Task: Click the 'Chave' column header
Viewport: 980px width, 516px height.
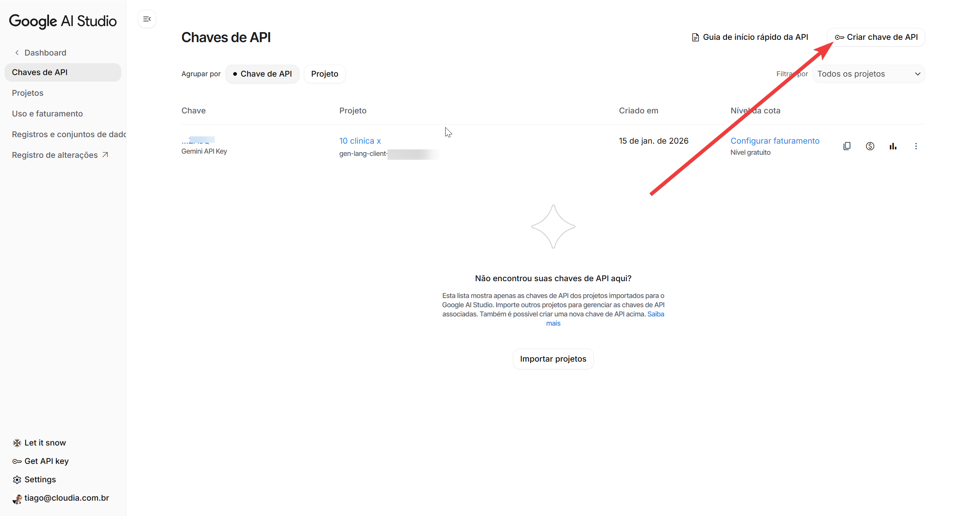Action: (x=193, y=111)
